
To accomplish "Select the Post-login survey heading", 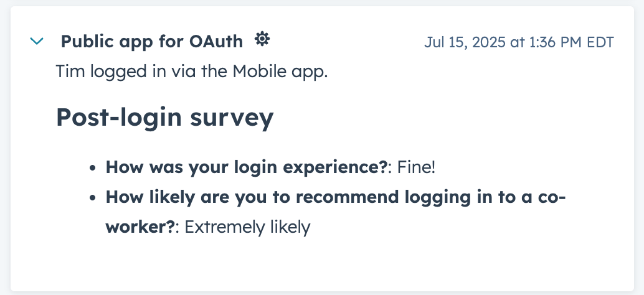I will pyautogui.click(x=164, y=118).
